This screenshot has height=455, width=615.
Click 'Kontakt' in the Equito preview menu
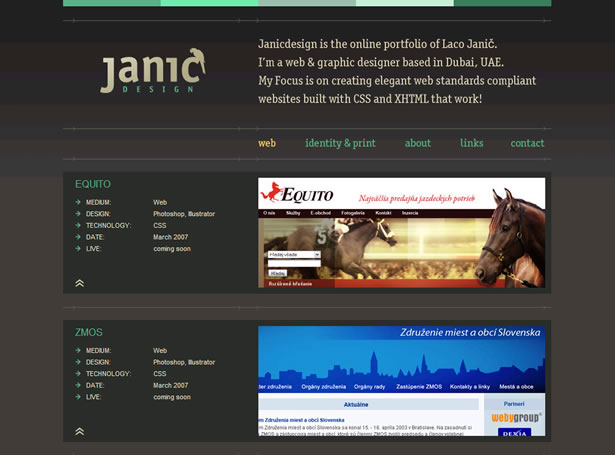(383, 213)
